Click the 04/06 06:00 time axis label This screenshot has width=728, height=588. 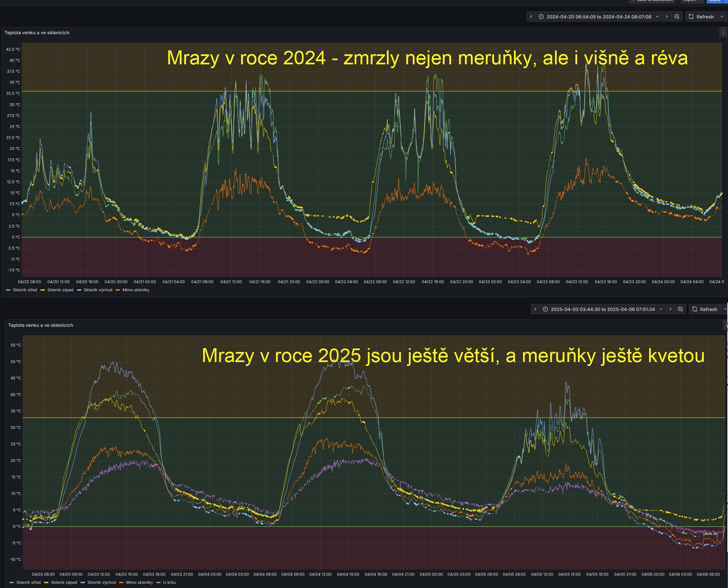pyautogui.click(x=708, y=574)
